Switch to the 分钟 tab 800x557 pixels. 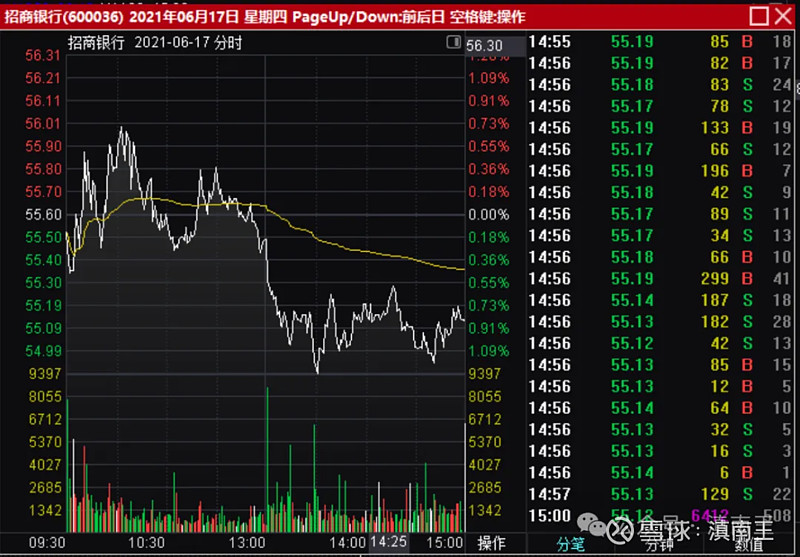[660, 544]
